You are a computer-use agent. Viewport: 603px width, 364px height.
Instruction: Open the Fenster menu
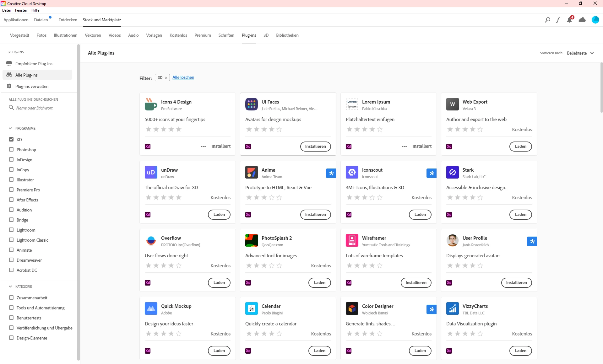click(21, 10)
